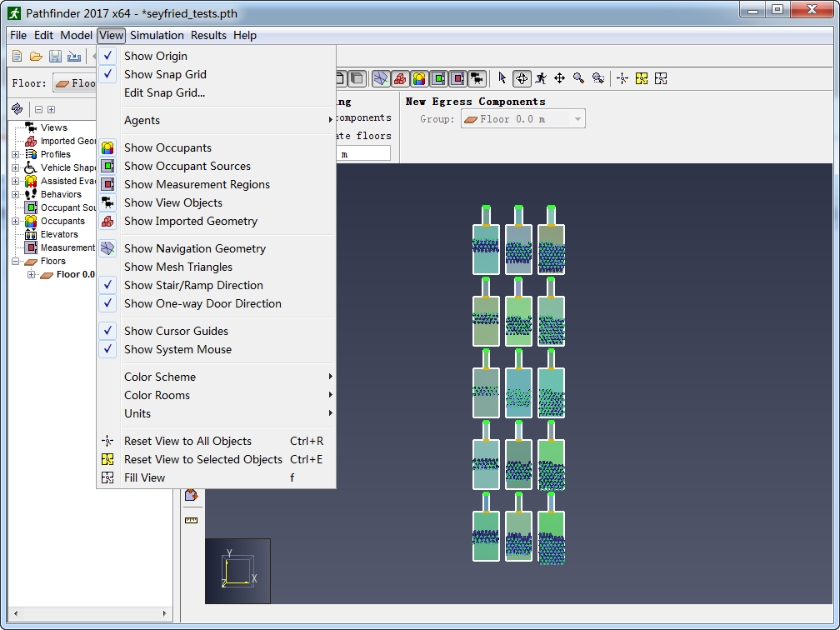
Task: Toggle measurement regions button in the toolbar
Action: pyautogui.click(x=457, y=78)
